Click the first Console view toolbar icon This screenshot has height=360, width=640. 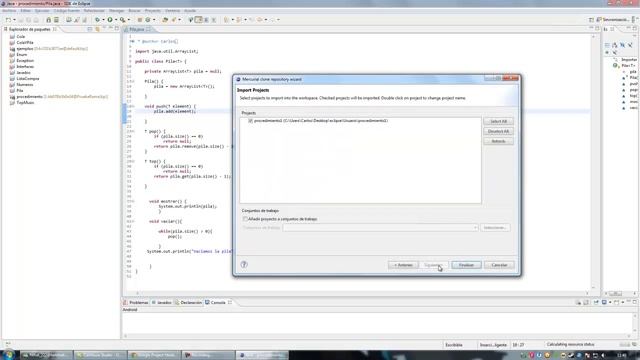(x=578, y=302)
